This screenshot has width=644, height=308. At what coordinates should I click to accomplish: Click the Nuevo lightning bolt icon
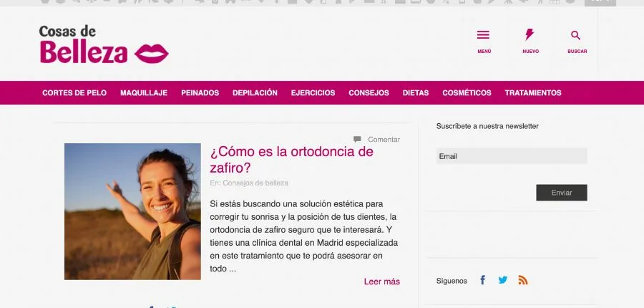[x=530, y=35]
